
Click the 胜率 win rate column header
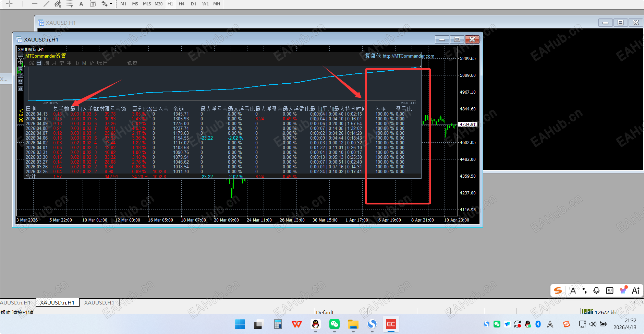381,109
